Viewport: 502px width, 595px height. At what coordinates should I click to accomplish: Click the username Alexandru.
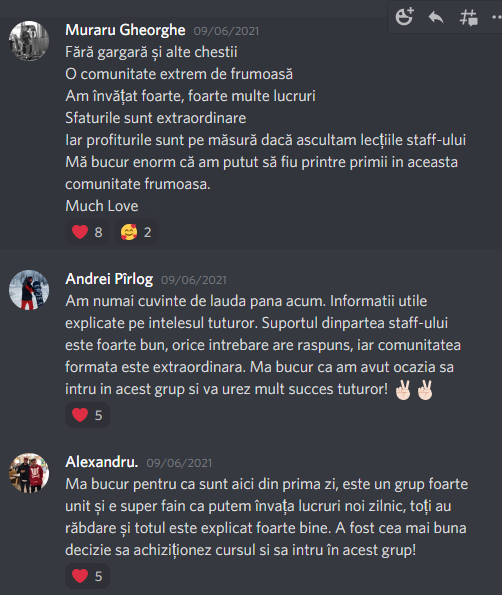pyautogui.click(x=102, y=462)
